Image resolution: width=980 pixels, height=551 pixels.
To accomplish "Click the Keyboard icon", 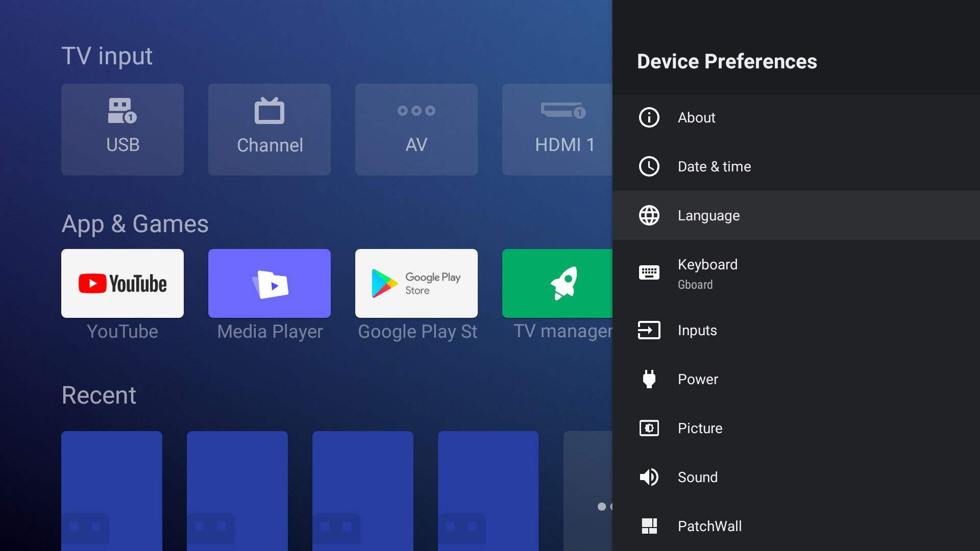I will 649,272.
